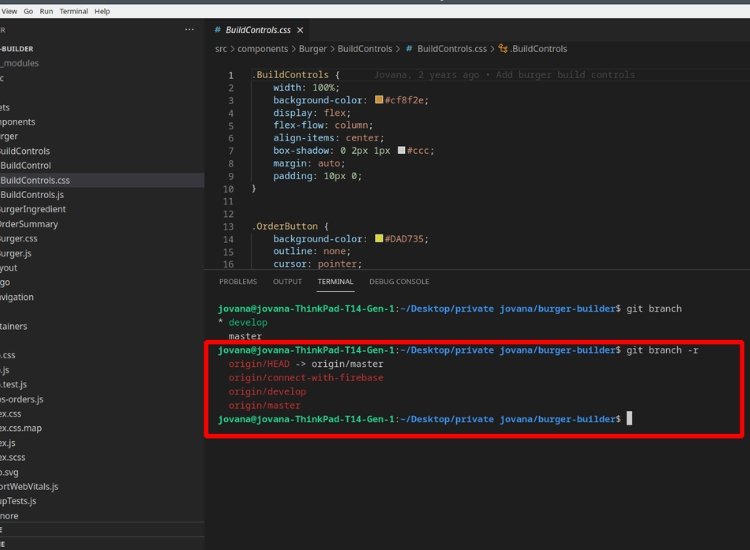Click the BuildControls folder breadcrumb
Viewport: 750px width, 550px height.
(x=364, y=49)
